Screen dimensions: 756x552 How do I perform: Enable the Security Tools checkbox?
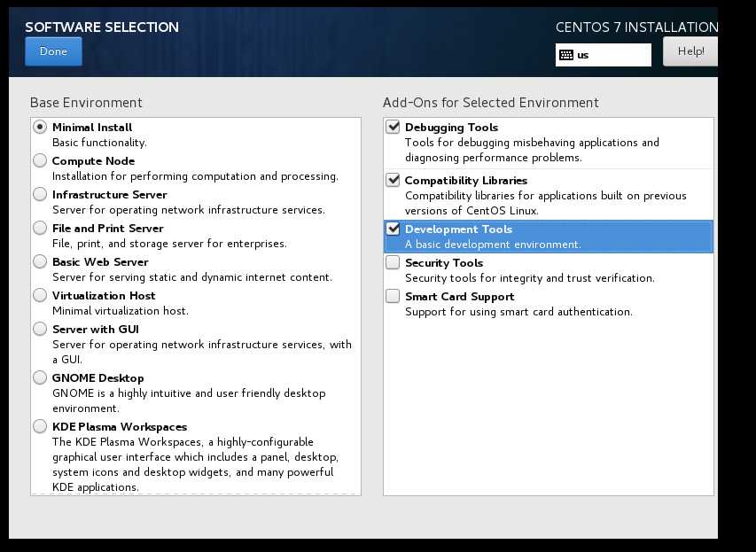[393, 262]
